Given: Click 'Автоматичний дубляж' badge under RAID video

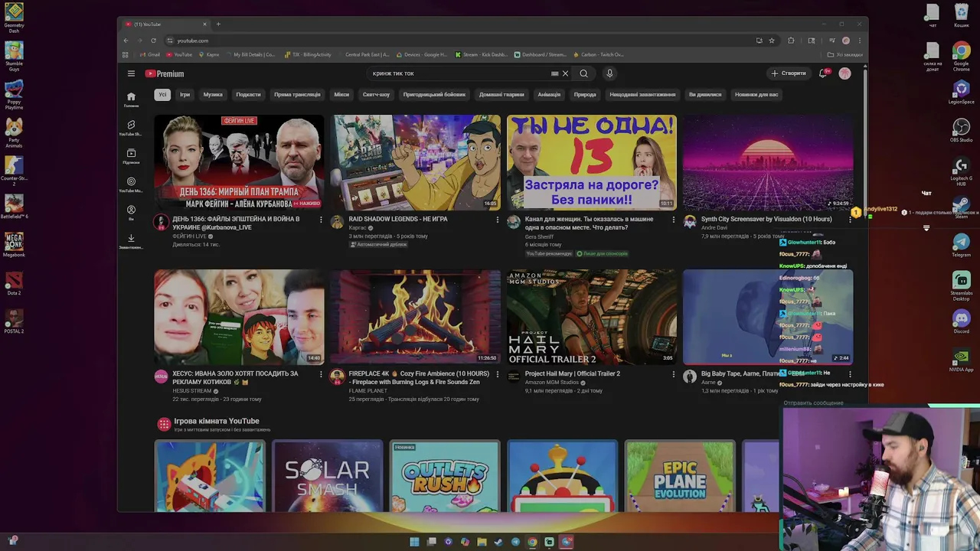Looking at the screenshot, I should (380, 244).
